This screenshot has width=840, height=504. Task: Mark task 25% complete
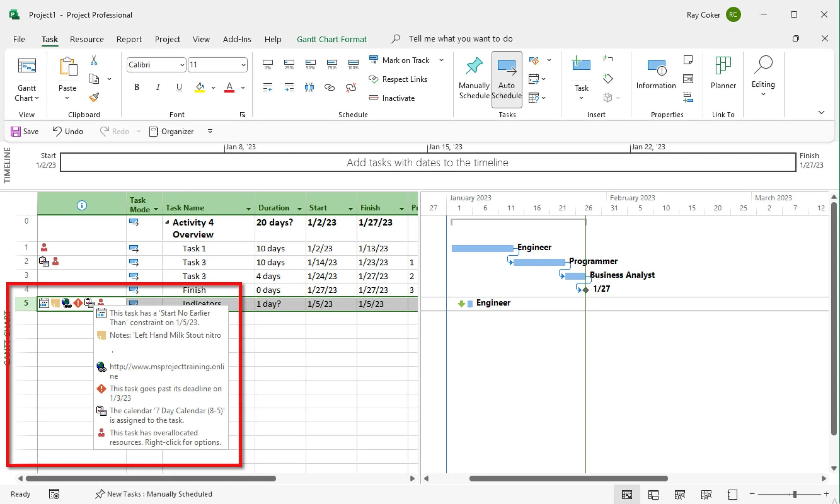pos(289,64)
